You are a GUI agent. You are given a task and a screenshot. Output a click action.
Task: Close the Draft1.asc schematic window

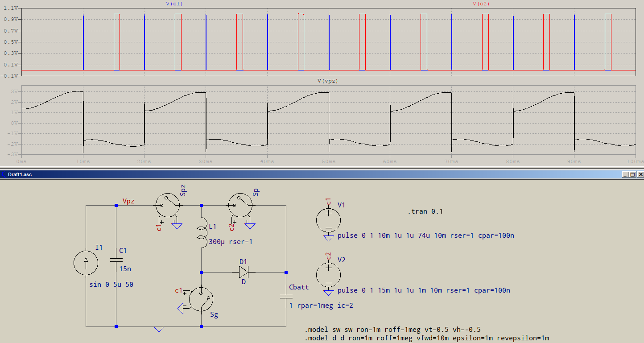coord(640,174)
